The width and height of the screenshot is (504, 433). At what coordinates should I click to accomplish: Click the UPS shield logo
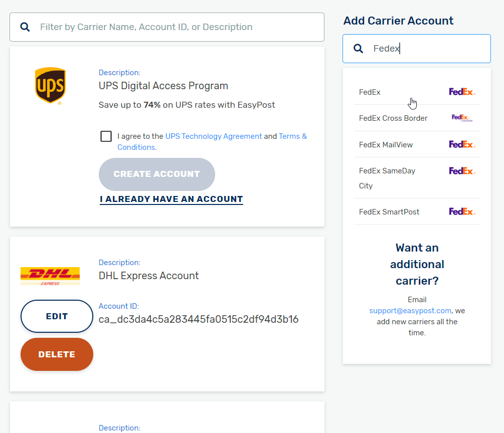(x=51, y=86)
